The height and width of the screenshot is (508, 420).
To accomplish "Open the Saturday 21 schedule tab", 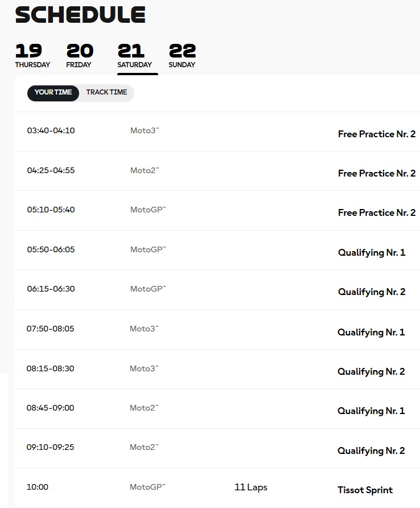I will click(134, 56).
